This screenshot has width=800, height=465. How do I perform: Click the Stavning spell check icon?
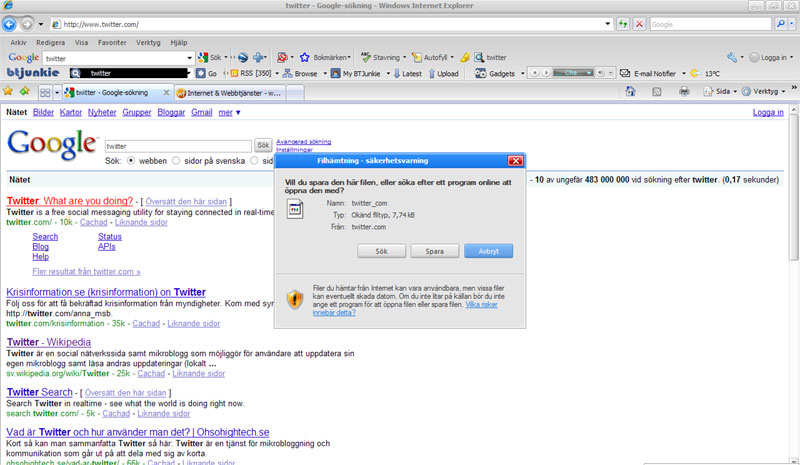(x=366, y=57)
